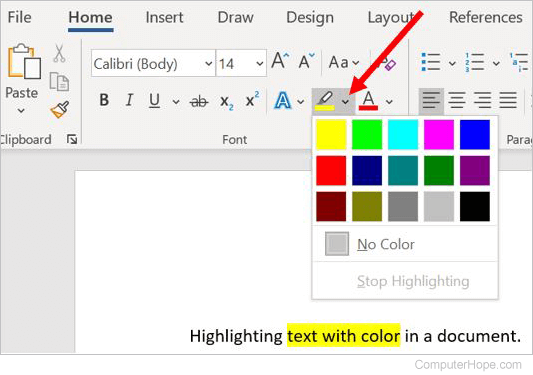Expand the Font Color dropdown arrow
The height and width of the screenshot is (375, 533).
389,101
